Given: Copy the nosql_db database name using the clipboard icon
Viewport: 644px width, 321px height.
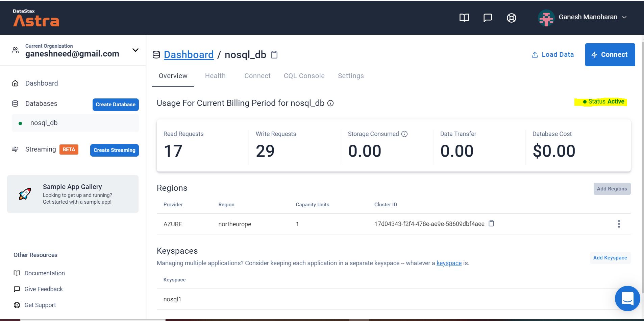Looking at the screenshot, I should pyautogui.click(x=274, y=54).
